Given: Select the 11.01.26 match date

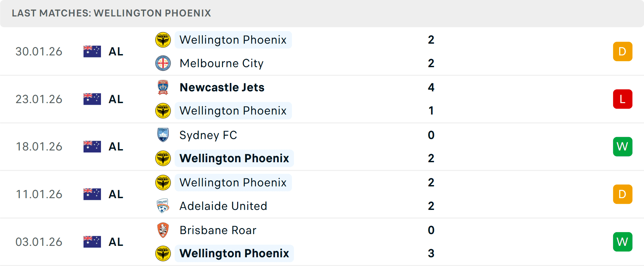Looking at the screenshot, I should tap(39, 194).
